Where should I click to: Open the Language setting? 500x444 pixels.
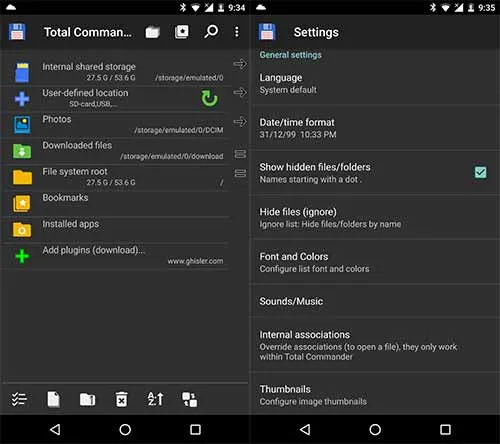coord(375,83)
